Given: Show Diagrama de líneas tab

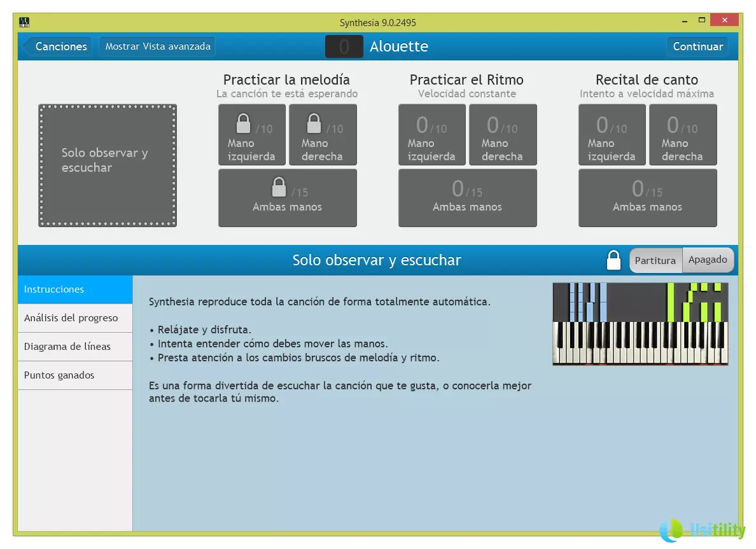Looking at the screenshot, I should [75, 347].
